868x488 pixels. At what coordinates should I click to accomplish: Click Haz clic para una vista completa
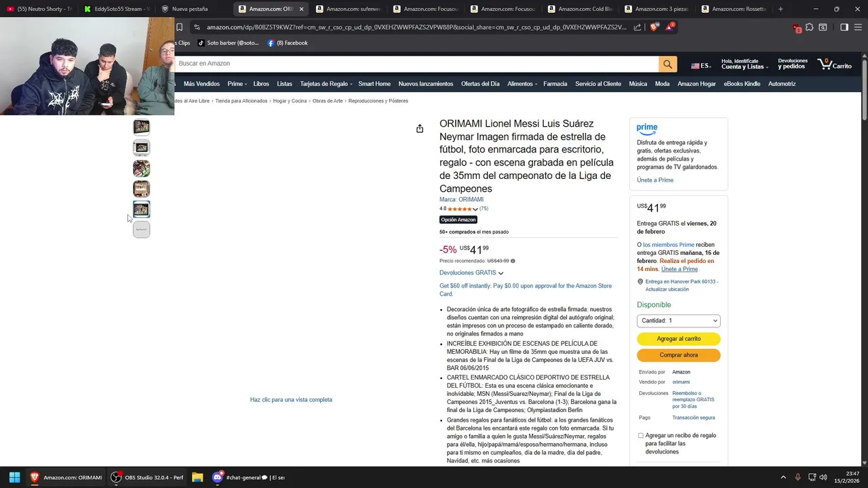tap(291, 400)
